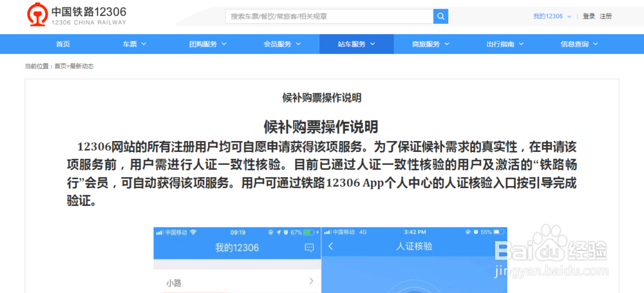This screenshot has width=644, height=293.
Task: Click the 登录 link
Action: [589, 17]
